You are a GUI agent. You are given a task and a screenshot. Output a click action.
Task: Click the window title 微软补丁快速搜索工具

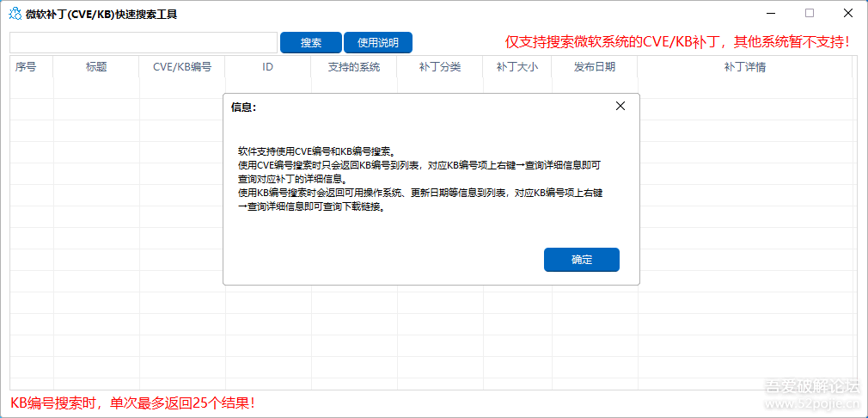pyautogui.click(x=102, y=15)
